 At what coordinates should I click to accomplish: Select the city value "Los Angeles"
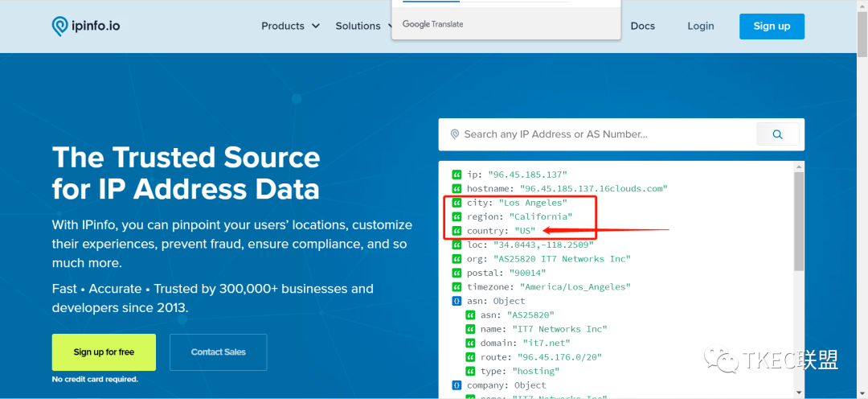[x=533, y=203]
